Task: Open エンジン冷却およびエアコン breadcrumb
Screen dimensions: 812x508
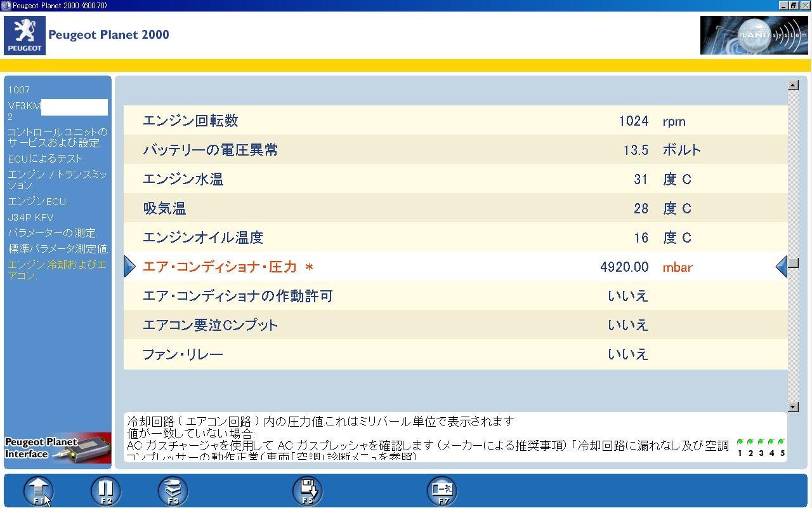Action: point(57,270)
